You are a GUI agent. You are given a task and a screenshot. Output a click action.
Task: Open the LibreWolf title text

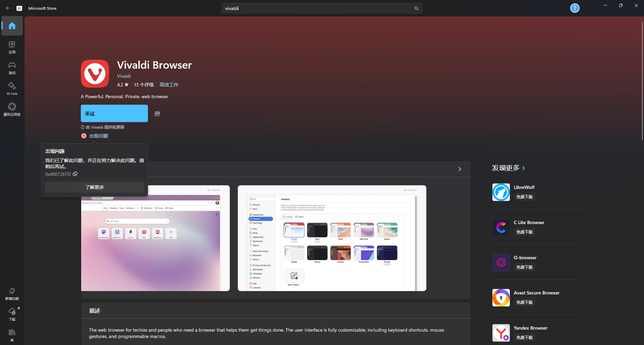524,187
